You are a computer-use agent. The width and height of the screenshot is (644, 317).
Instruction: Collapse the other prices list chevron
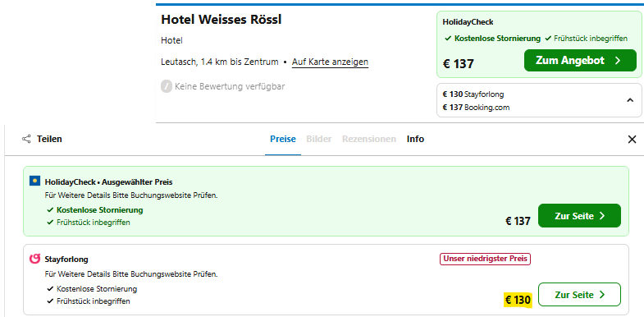(x=630, y=100)
